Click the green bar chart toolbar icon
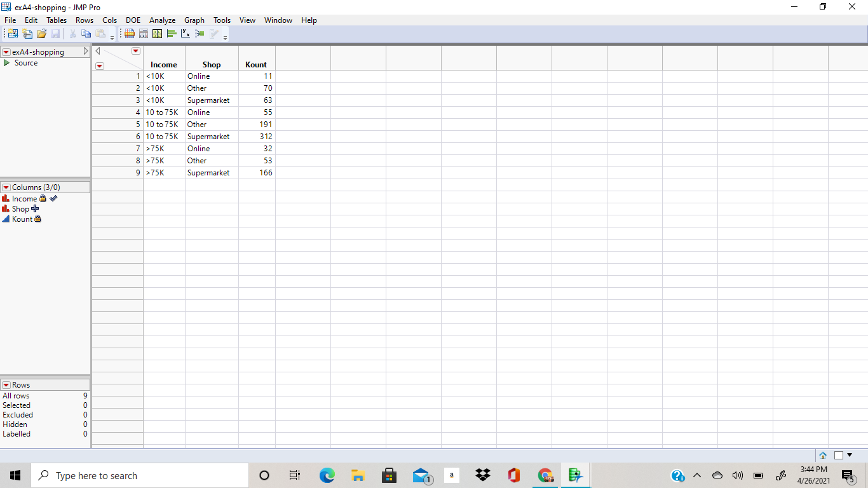 172,34
